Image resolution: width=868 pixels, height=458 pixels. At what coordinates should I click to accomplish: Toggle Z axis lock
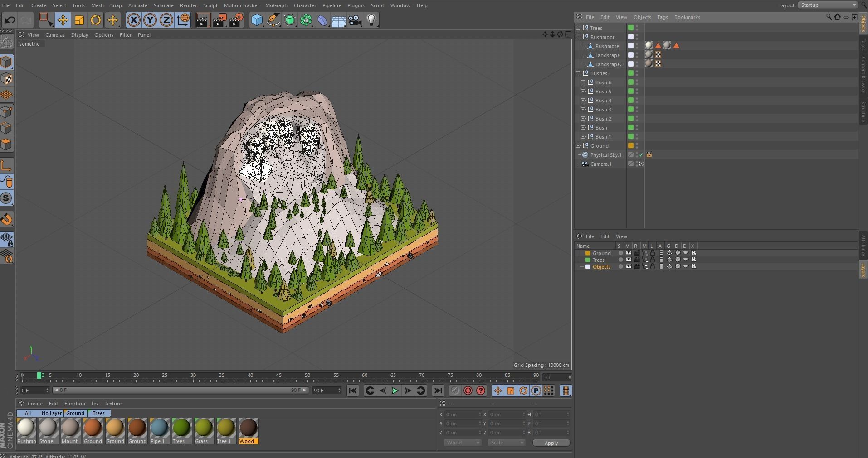[x=166, y=20]
